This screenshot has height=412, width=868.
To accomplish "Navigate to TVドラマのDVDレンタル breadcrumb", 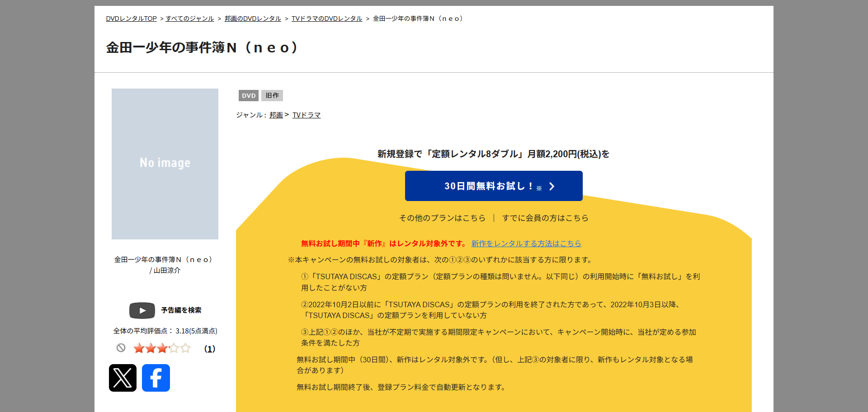I will (327, 19).
